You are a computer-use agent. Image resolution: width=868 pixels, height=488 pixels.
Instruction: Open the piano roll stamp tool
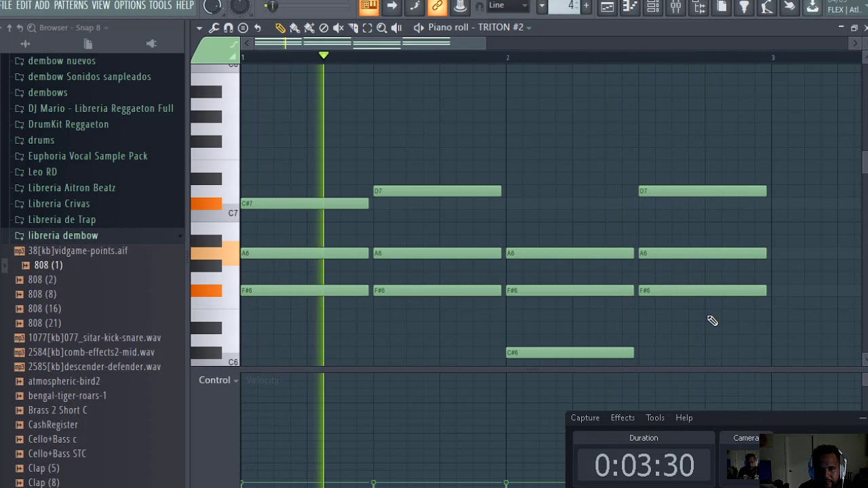coord(243,28)
